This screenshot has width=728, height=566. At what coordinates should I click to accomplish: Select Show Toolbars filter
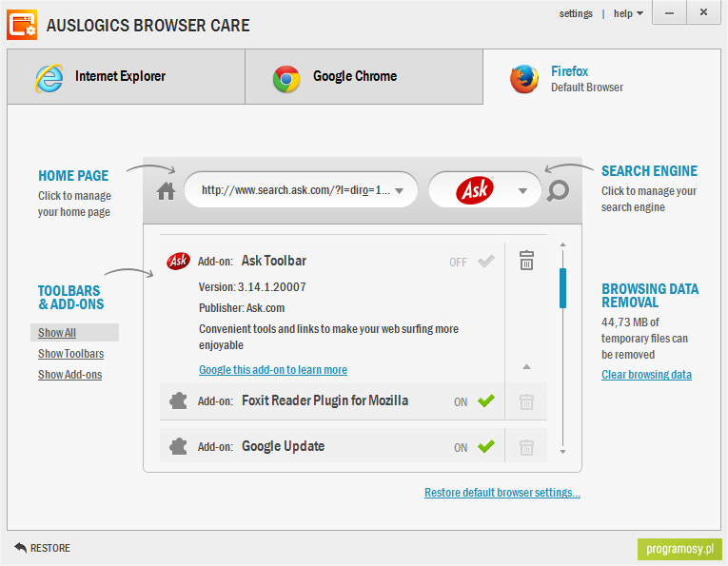coord(71,354)
